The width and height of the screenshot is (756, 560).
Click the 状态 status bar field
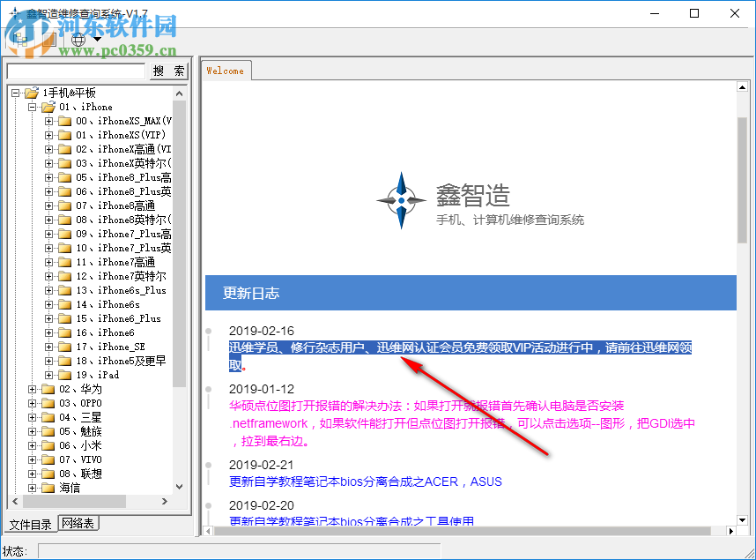tap(239, 551)
